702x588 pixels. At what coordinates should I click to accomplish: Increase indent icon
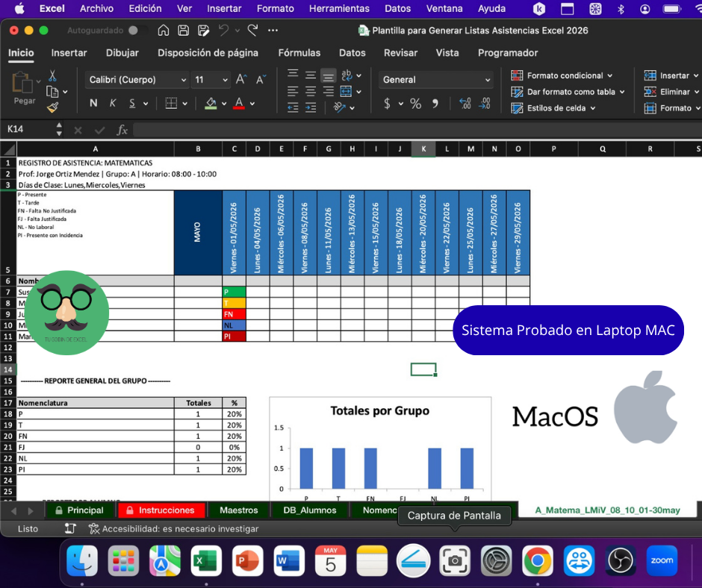(310, 108)
